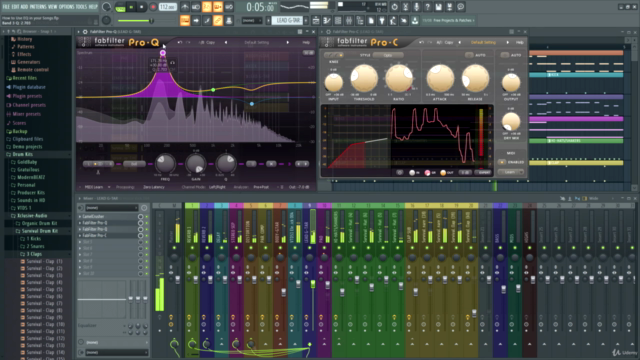Click the red record button

[x=153, y=7]
